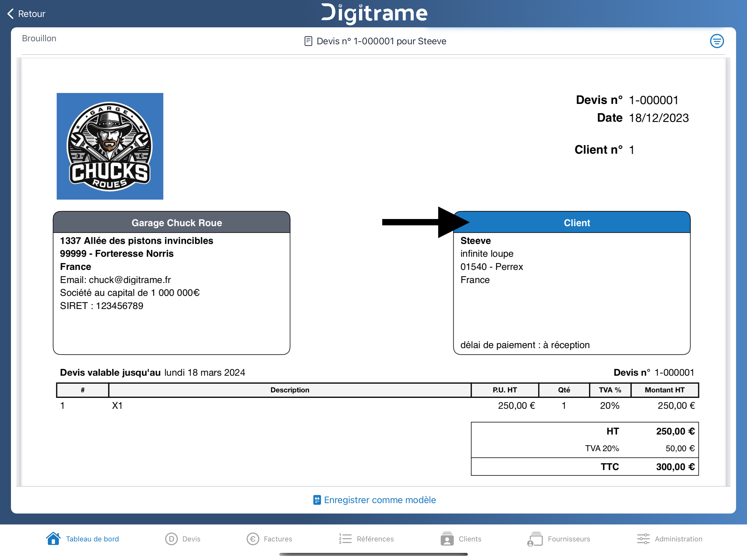Click the iPad home indicator bar

point(373,554)
